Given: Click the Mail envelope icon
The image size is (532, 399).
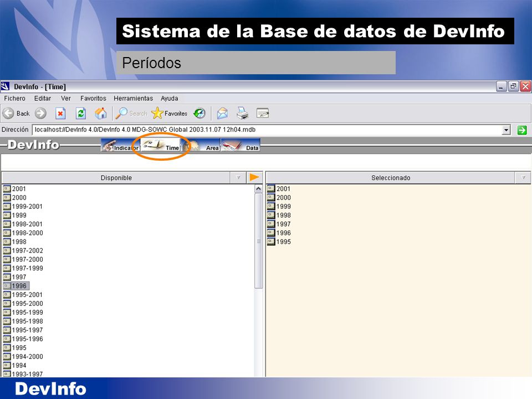Looking at the screenshot, I should click(222, 113).
